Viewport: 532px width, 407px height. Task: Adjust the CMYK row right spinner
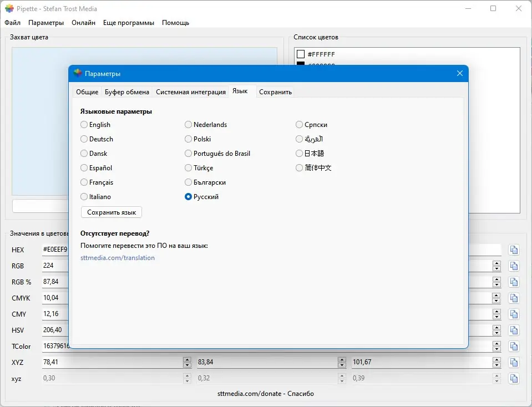point(496,298)
